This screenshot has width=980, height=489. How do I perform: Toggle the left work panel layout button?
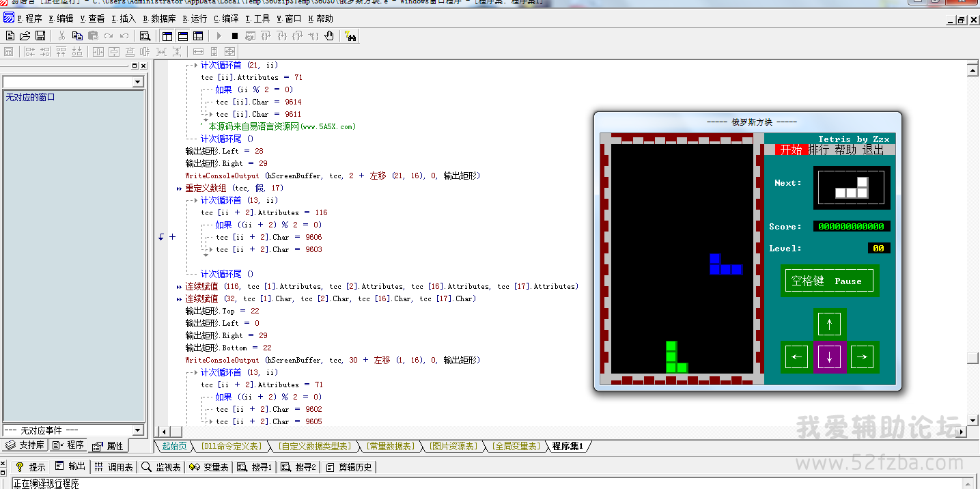[167, 36]
